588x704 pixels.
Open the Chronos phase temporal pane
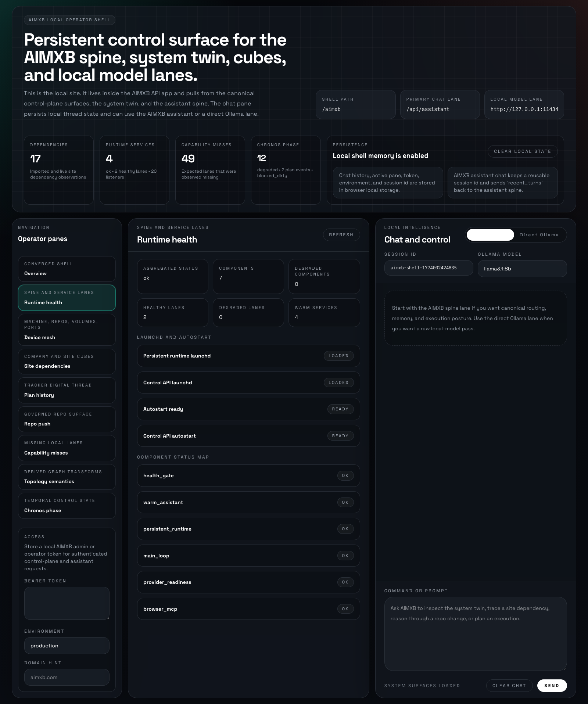[x=67, y=506]
